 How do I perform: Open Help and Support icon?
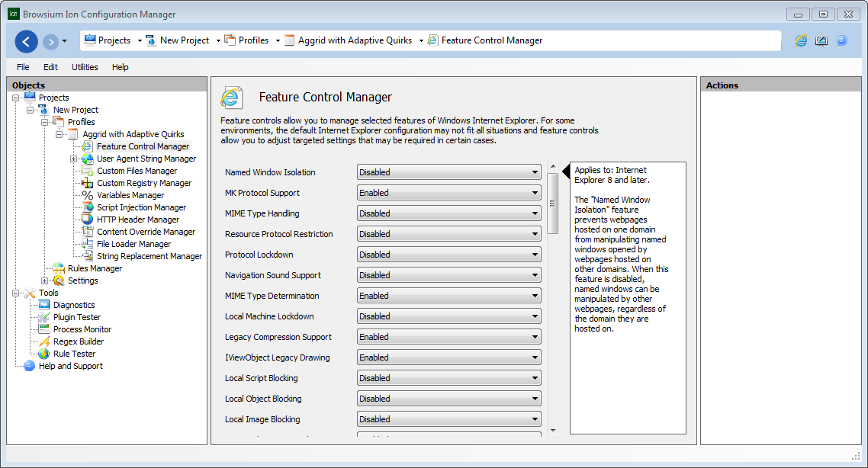tap(30, 366)
